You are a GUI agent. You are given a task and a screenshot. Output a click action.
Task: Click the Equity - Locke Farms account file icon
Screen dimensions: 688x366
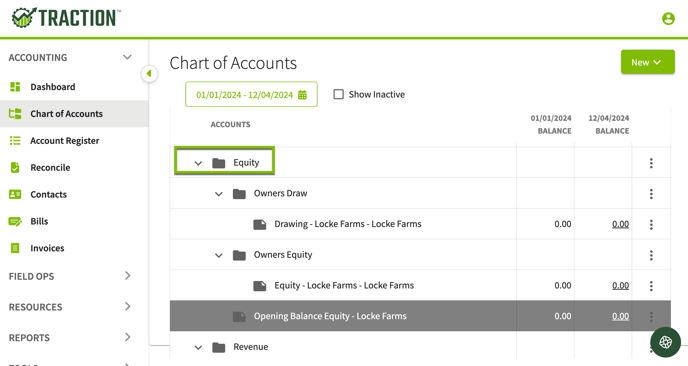tap(260, 286)
